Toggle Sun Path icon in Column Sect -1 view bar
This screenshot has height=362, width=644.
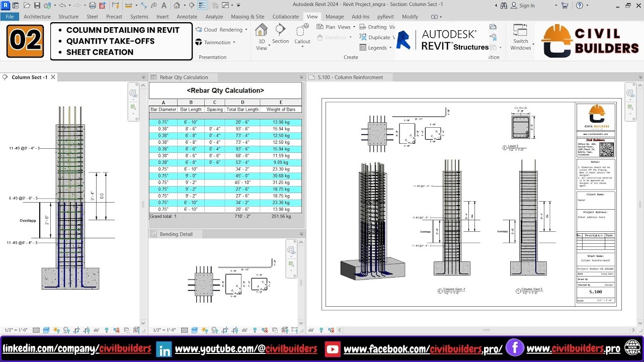click(x=56, y=330)
